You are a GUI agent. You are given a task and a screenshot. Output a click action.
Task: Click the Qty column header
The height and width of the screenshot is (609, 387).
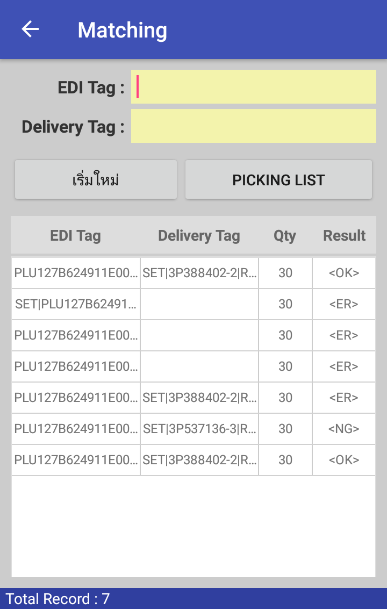pyautogui.click(x=285, y=236)
